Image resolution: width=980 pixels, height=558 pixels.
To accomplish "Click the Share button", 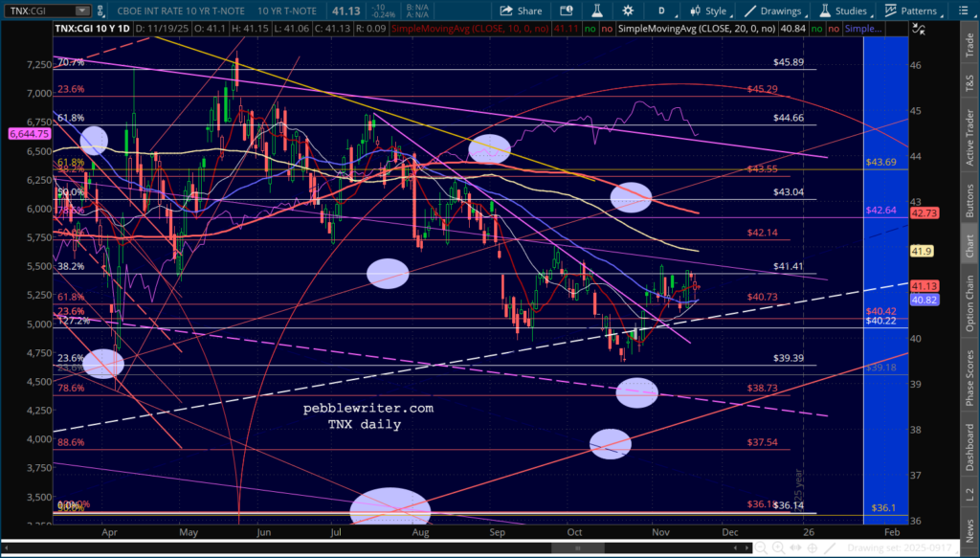I will (521, 11).
